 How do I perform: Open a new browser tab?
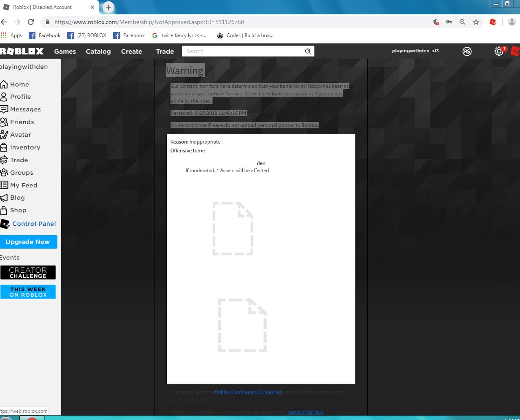coord(108,7)
